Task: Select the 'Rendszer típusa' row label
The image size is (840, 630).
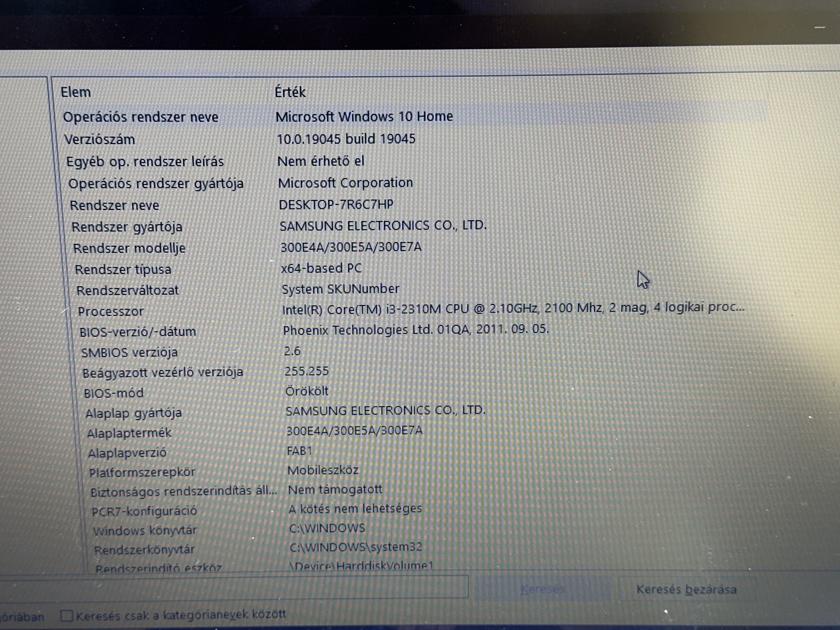Action: click(x=123, y=270)
